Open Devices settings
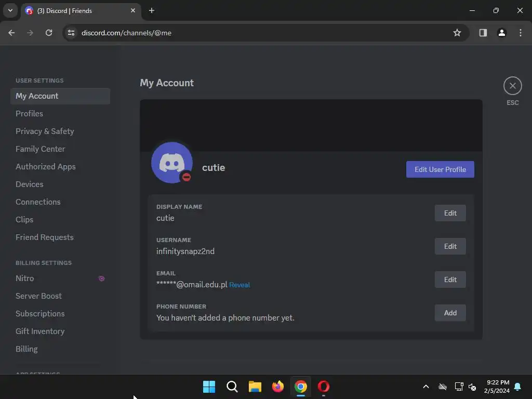 pos(60,184)
